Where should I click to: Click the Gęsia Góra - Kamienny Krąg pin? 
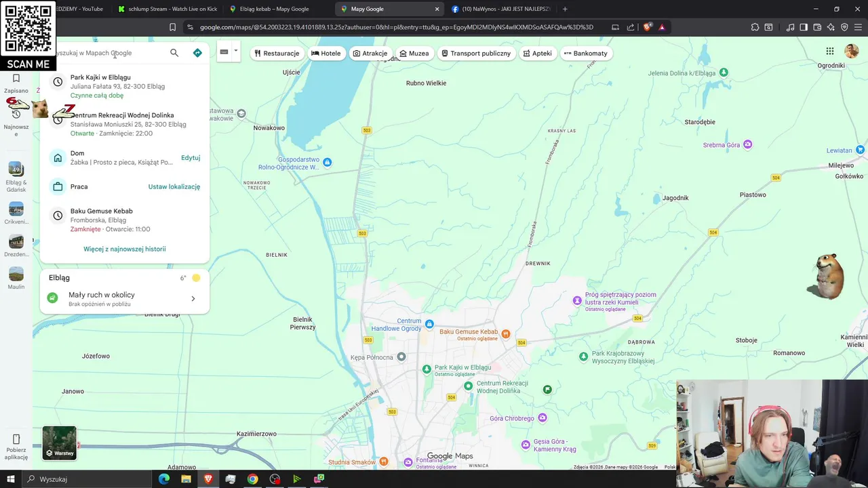(x=526, y=445)
